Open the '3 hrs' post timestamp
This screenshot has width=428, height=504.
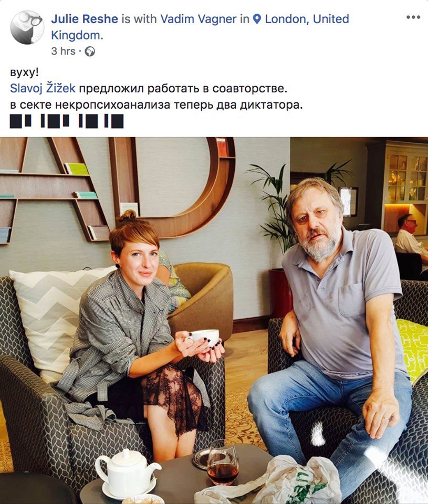point(63,51)
